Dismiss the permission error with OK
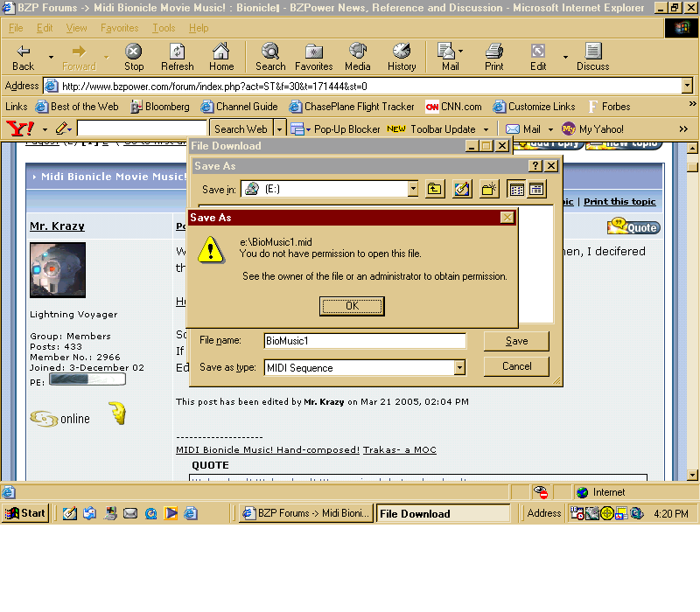 point(352,306)
